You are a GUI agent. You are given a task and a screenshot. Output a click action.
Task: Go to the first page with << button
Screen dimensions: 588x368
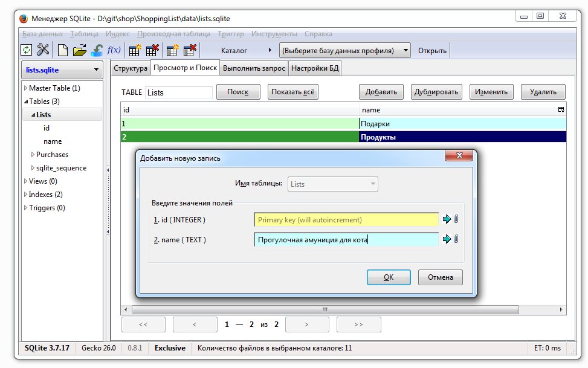(x=143, y=324)
